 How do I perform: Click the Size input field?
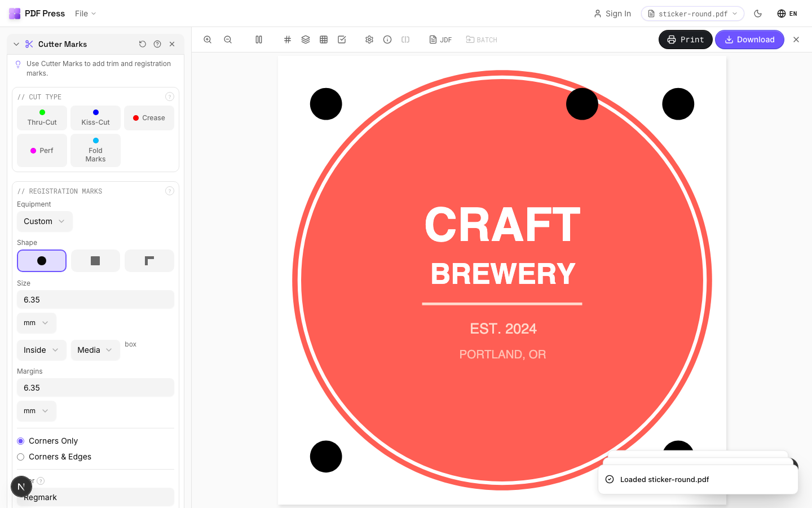(95, 300)
